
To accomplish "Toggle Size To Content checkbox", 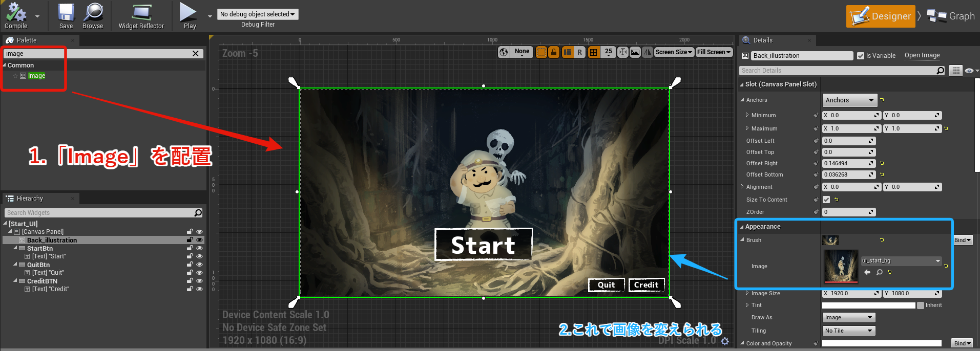I will click(x=826, y=200).
